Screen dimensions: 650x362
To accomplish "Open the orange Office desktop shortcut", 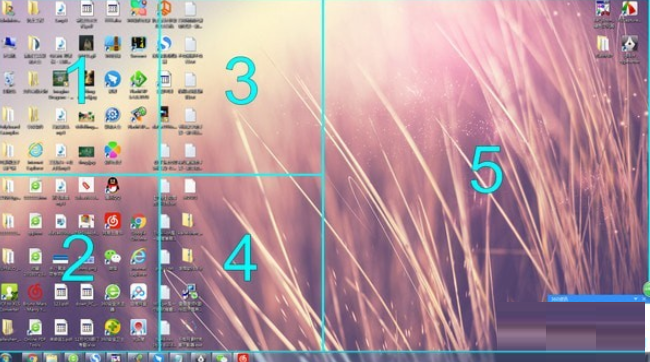I will tap(165, 8).
